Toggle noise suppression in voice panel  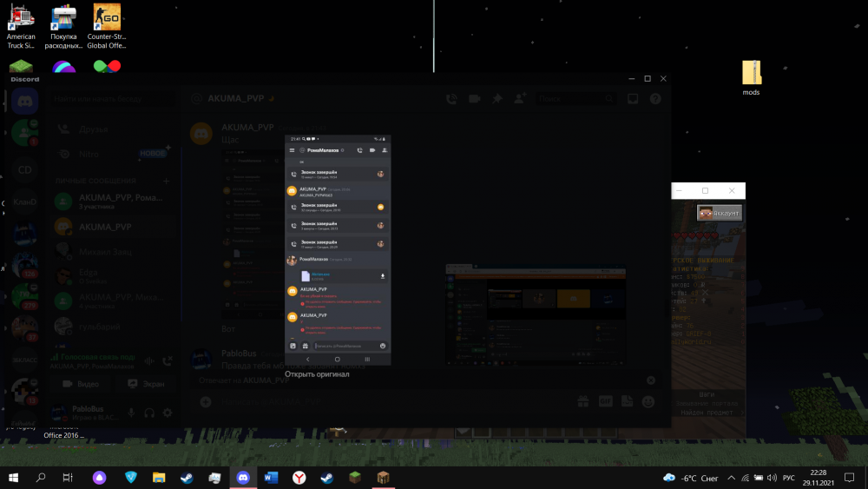pyautogui.click(x=149, y=361)
